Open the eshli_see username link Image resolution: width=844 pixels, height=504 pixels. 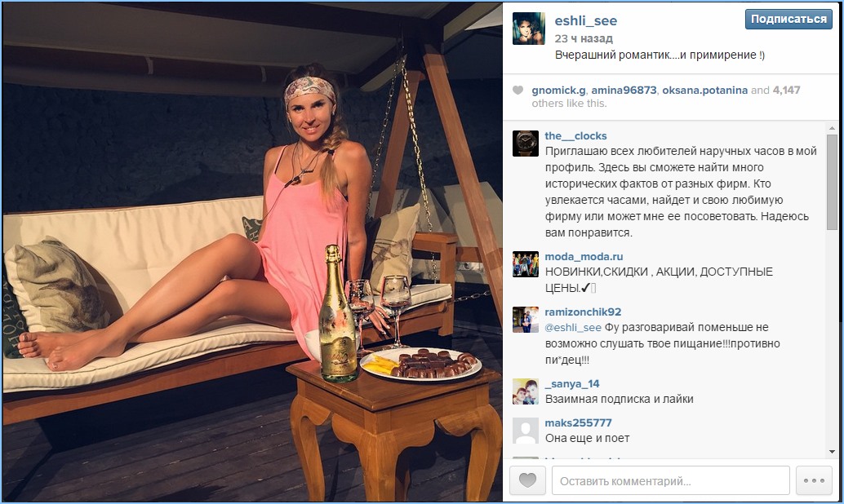click(585, 21)
